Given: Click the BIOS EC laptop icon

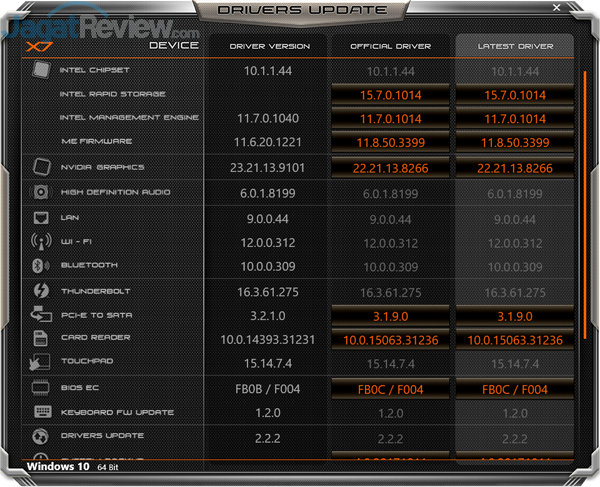Looking at the screenshot, I should (x=41, y=388).
